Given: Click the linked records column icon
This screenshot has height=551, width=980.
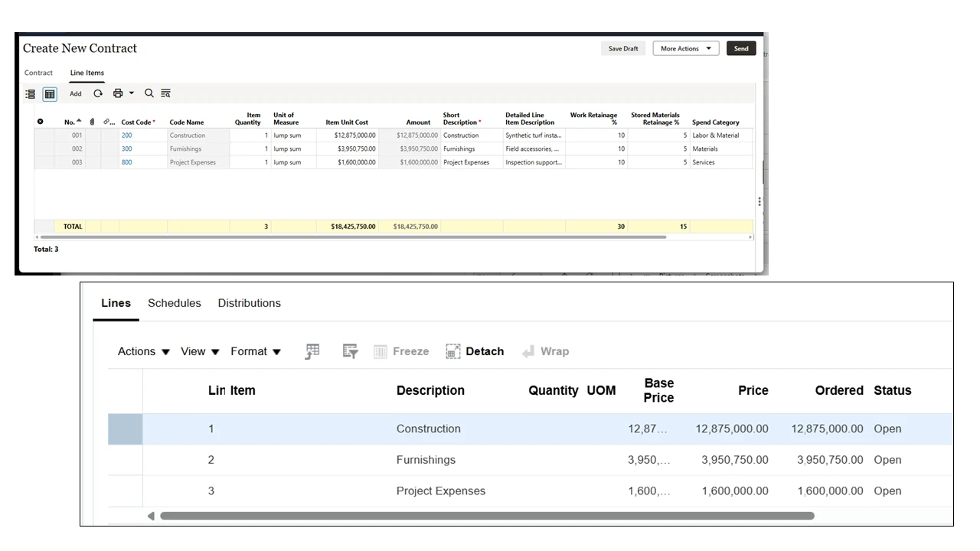Looking at the screenshot, I should tap(107, 122).
